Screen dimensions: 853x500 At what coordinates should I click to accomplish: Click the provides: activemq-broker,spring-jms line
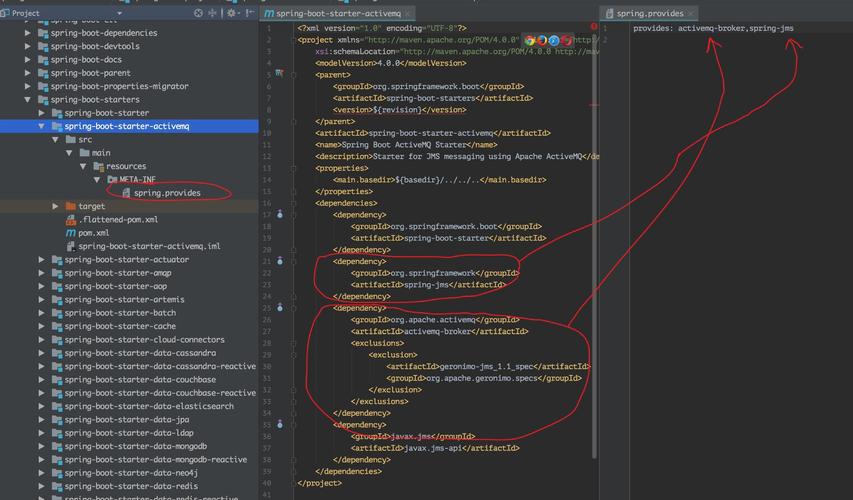(713, 28)
